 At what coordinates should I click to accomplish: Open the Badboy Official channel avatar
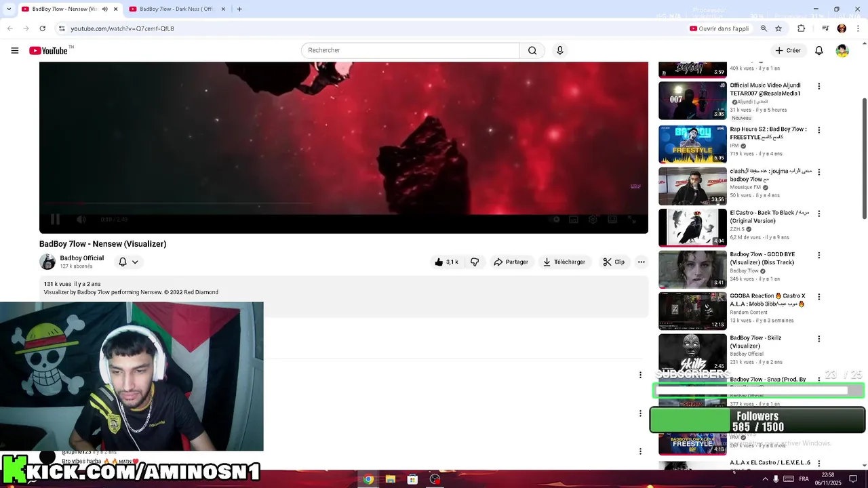[47, 262]
